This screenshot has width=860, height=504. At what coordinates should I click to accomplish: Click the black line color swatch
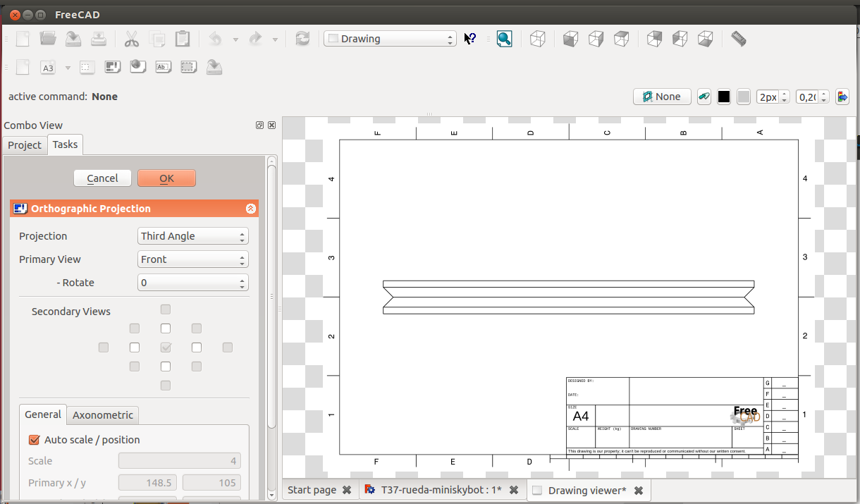pos(723,97)
